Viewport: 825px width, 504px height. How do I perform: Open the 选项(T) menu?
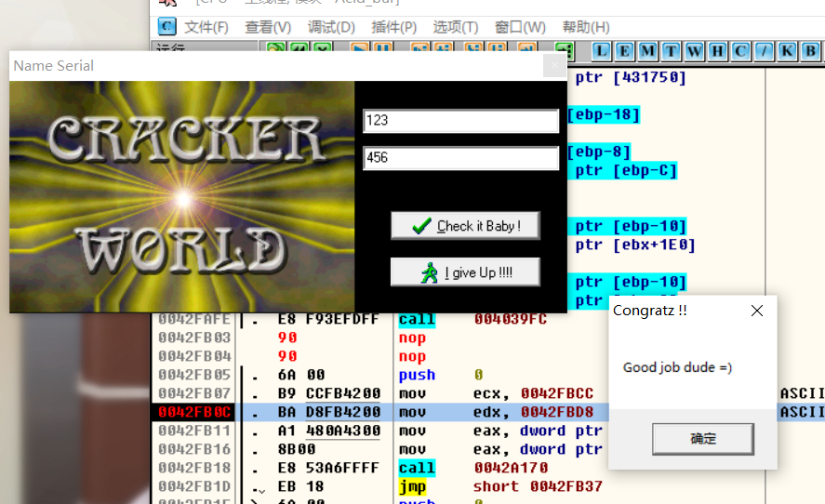[456, 27]
